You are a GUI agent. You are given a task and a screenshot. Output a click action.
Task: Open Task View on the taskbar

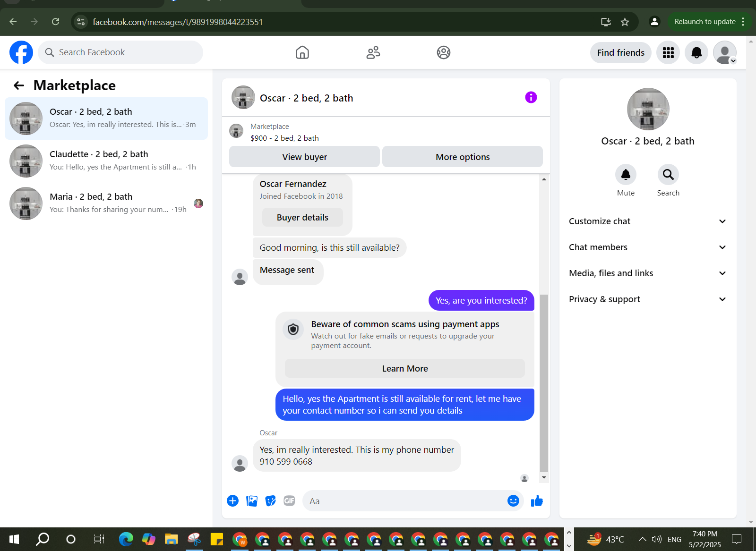99,539
